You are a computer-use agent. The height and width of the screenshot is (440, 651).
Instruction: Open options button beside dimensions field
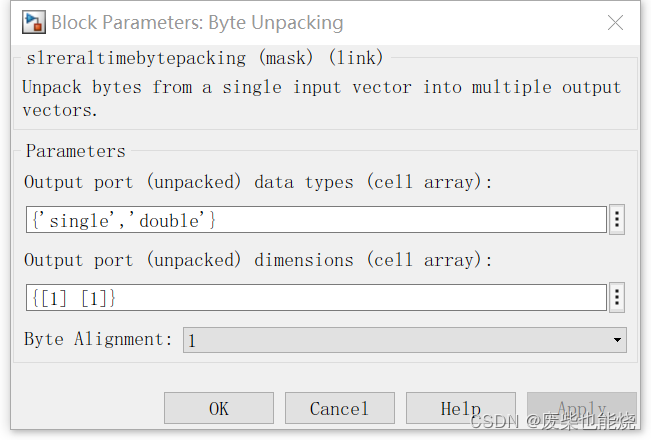pyautogui.click(x=617, y=297)
